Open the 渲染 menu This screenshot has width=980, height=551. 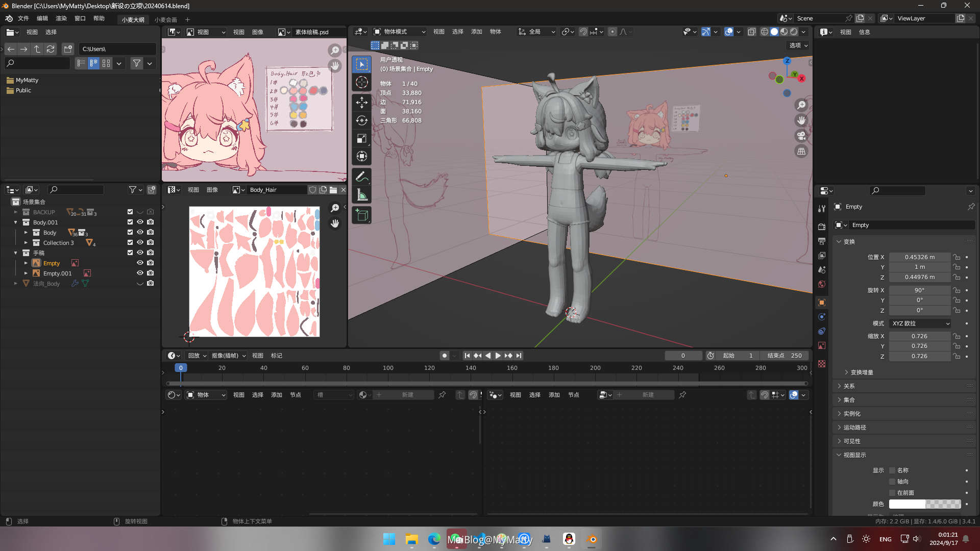(x=61, y=18)
